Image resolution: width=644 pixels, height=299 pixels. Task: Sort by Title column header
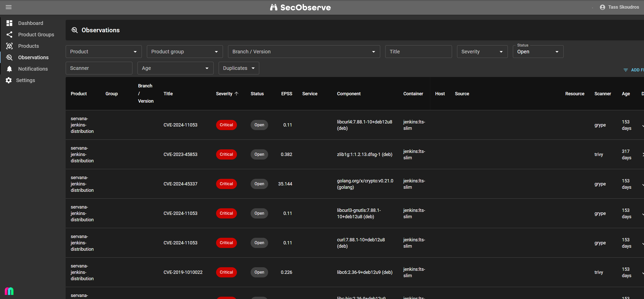pyautogui.click(x=168, y=93)
